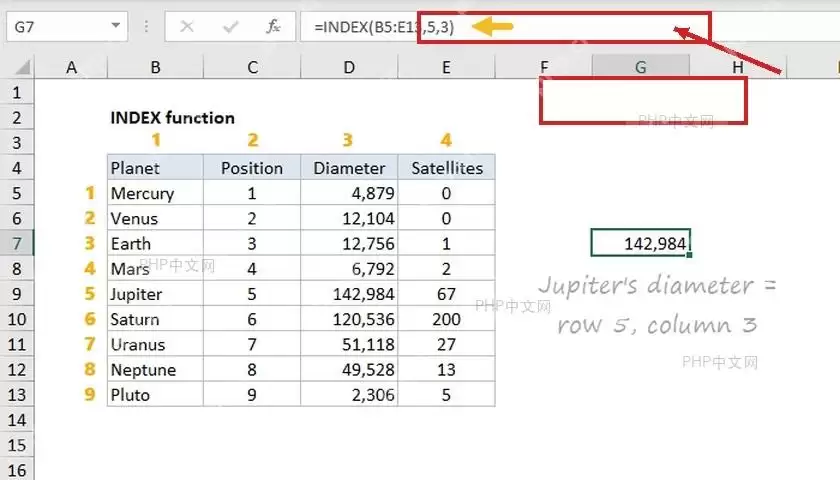Click the 'Planet' header cell

[155, 168]
